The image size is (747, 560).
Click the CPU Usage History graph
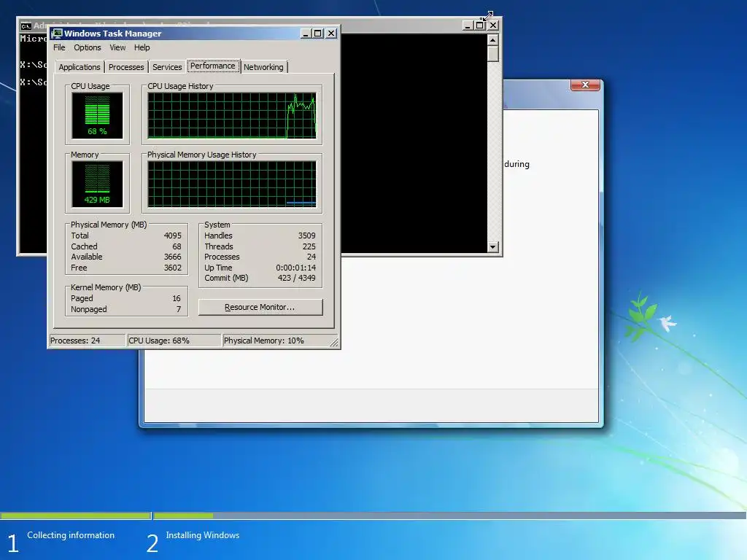click(x=231, y=116)
